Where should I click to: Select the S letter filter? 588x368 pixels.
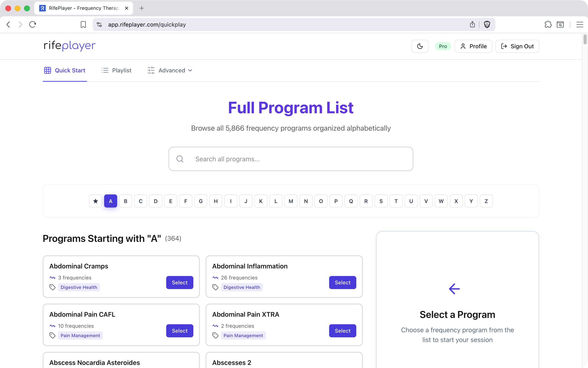point(381,201)
